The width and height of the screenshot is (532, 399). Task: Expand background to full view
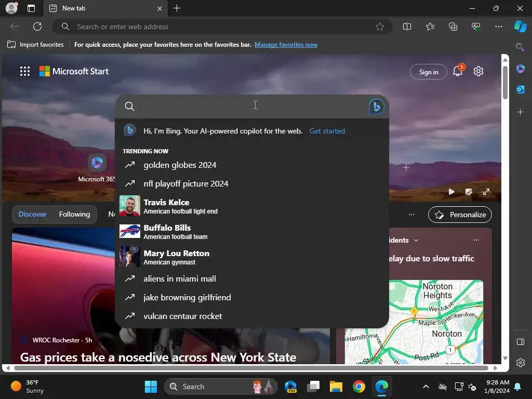[x=486, y=192]
